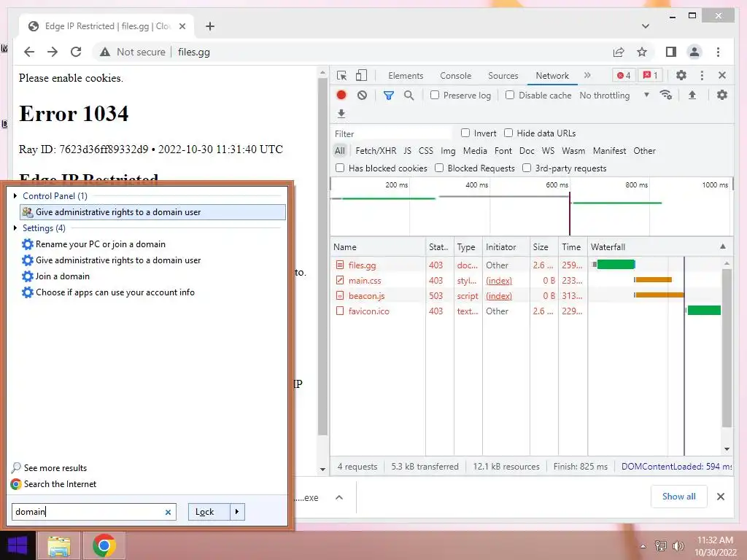Screen dimensions: 747x560
Task: Open Rename your PC or join a domain
Action: (x=101, y=244)
